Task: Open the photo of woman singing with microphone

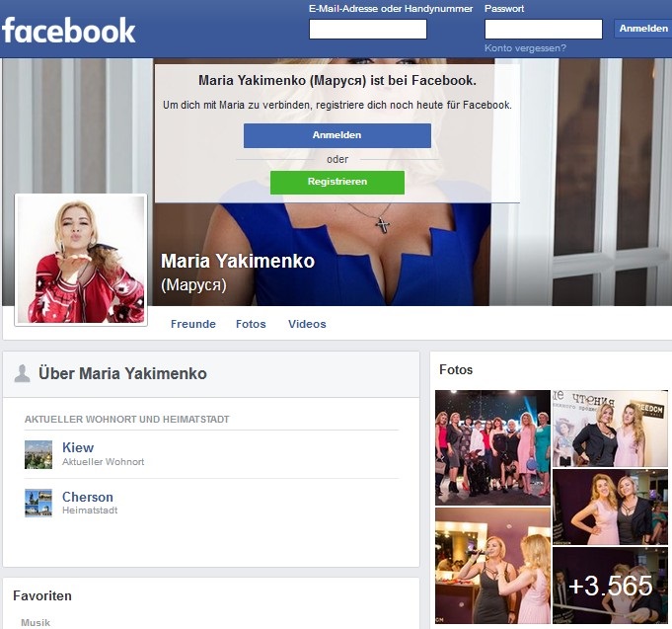Action: pos(492,566)
